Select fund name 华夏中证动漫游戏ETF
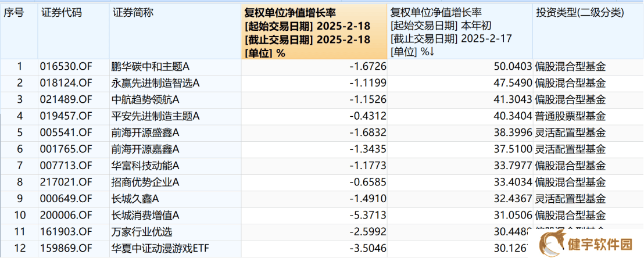644x258 pixels. click(x=159, y=248)
